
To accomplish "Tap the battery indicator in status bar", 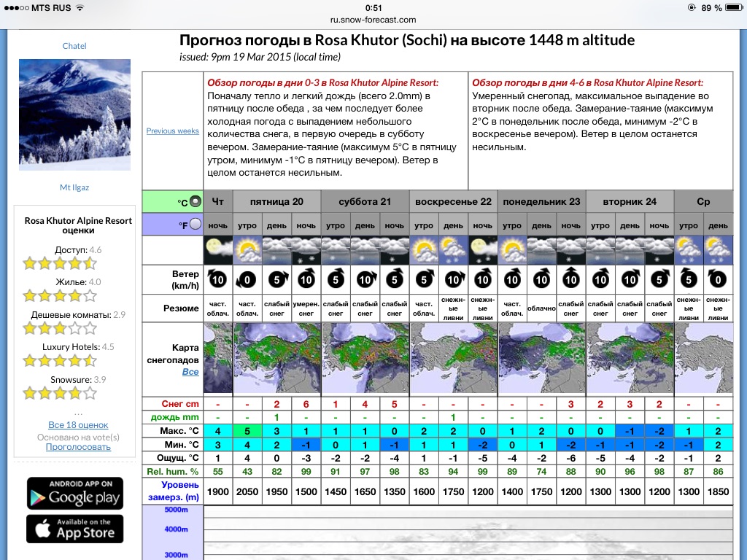I will pyautogui.click(x=733, y=7).
